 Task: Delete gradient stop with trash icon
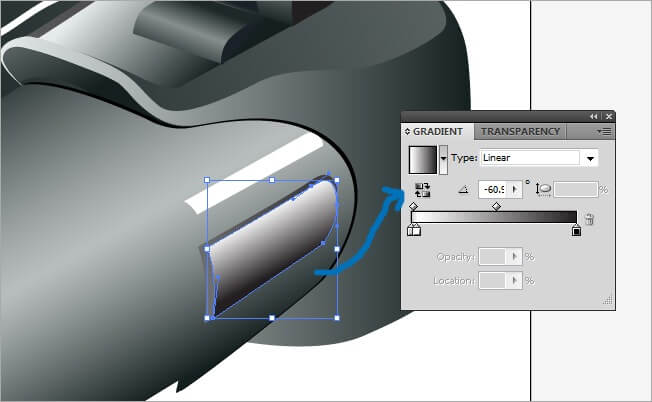[x=589, y=219]
